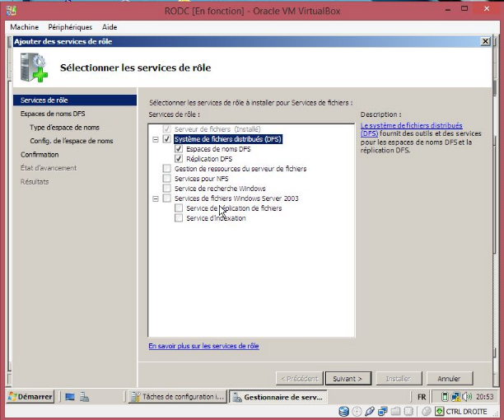This screenshot has width=504, height=420.
Task: Select the Services pour NFS label
Action: [201, 179]
